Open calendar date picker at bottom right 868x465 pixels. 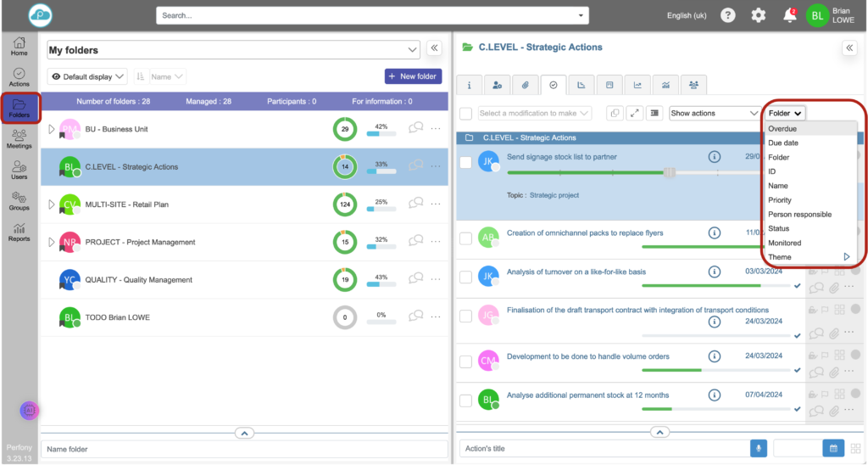click(833, 448)
